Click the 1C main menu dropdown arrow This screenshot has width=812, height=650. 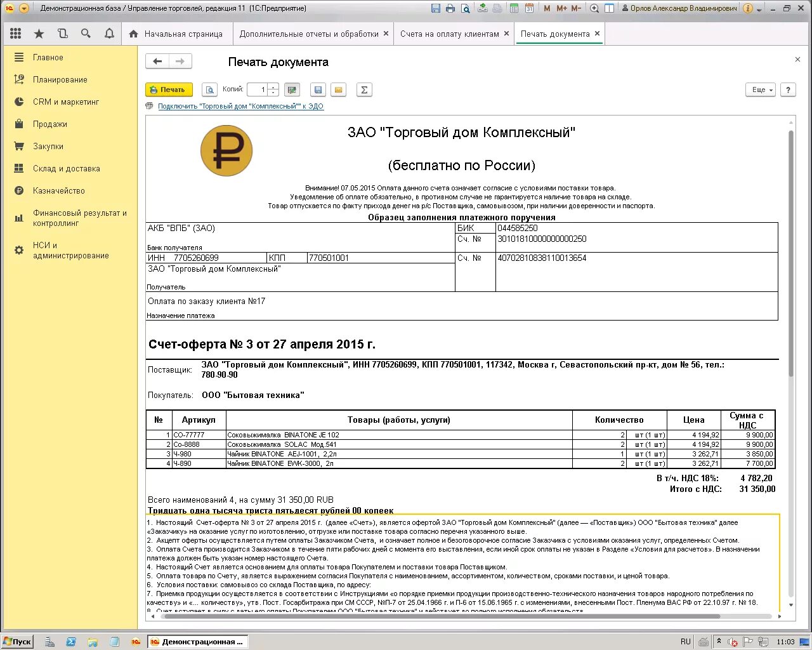[24, 8]
